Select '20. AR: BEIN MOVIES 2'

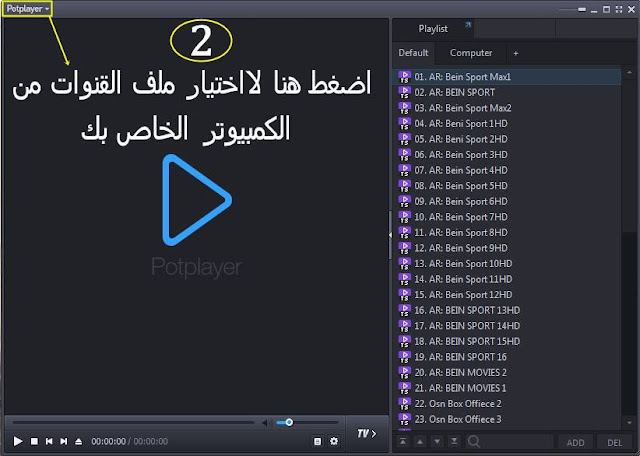509,372
